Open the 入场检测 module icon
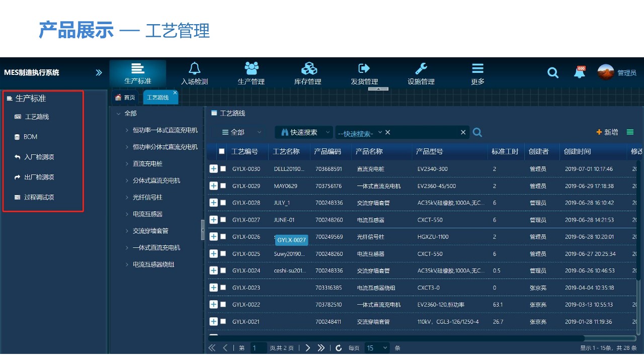 click(194, 72)
